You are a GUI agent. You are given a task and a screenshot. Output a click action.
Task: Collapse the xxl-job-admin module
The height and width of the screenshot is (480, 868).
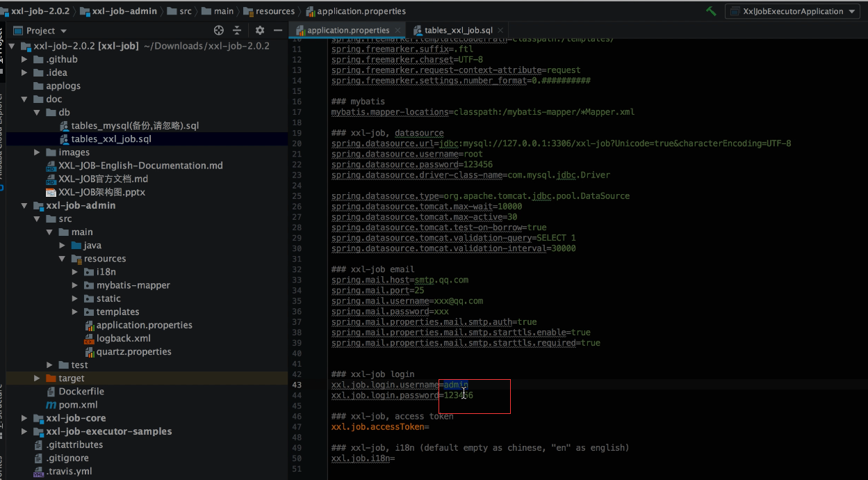coord(25,205)
